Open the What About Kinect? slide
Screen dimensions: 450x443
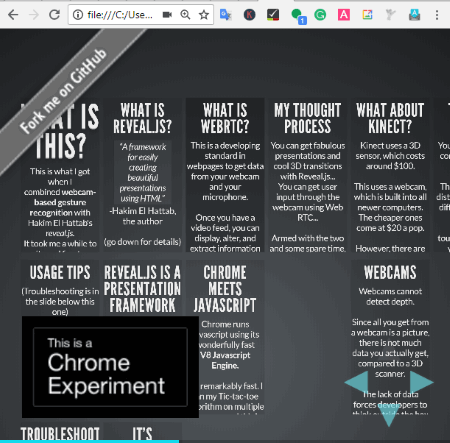pyautogui.click(x=390, y=175)
